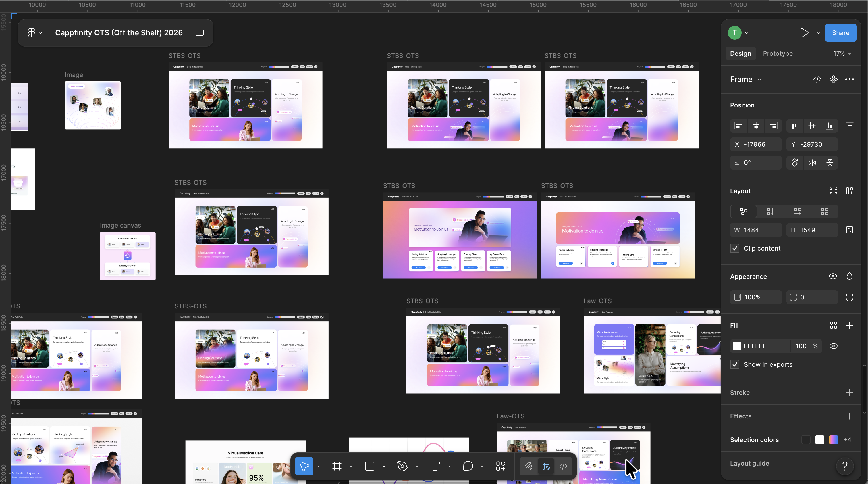The height and width of the screenshot is (484, 868).
Task: Switch to Dev Mode code toggle
Action: [563, 466]
